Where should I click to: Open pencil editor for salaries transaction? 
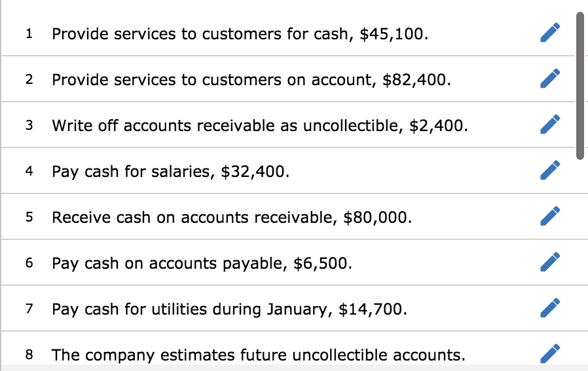550,170
